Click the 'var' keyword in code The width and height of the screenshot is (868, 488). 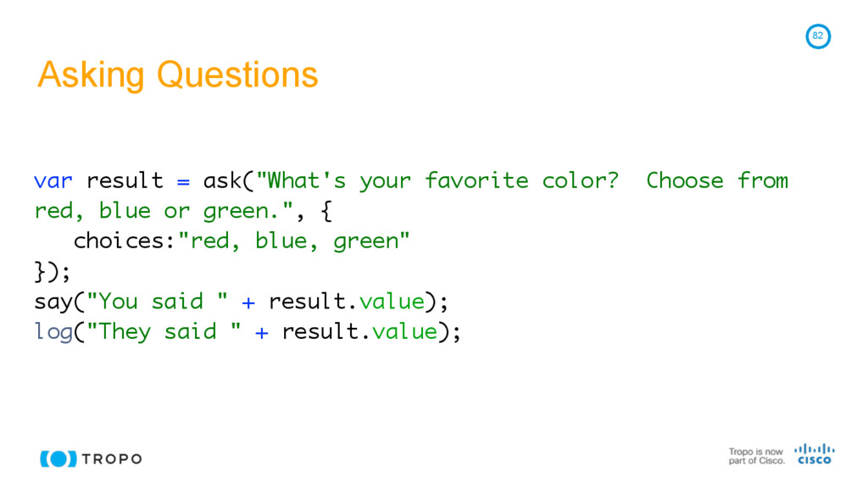point(53,180)
